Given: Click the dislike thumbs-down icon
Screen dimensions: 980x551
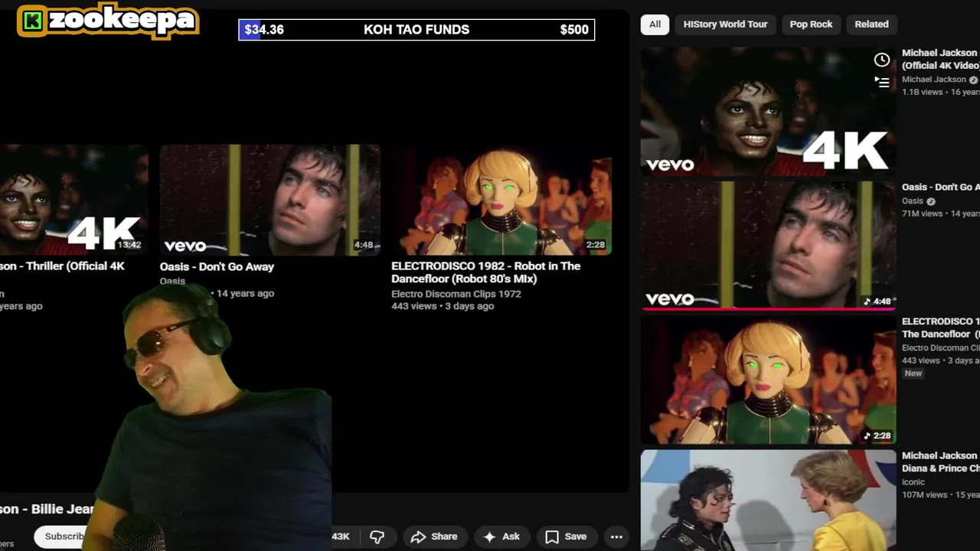Looking at the screenshot, I should [377, 536].
